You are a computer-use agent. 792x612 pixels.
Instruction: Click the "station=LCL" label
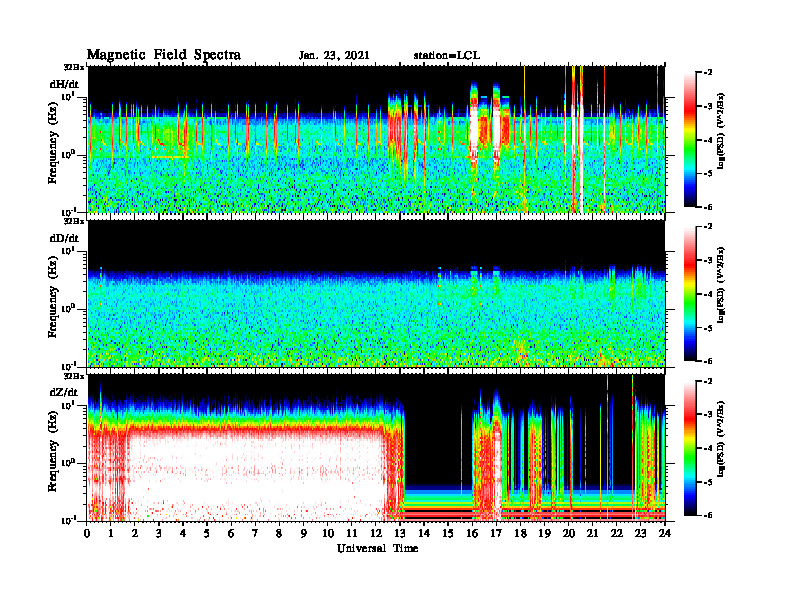pos(447,56)
